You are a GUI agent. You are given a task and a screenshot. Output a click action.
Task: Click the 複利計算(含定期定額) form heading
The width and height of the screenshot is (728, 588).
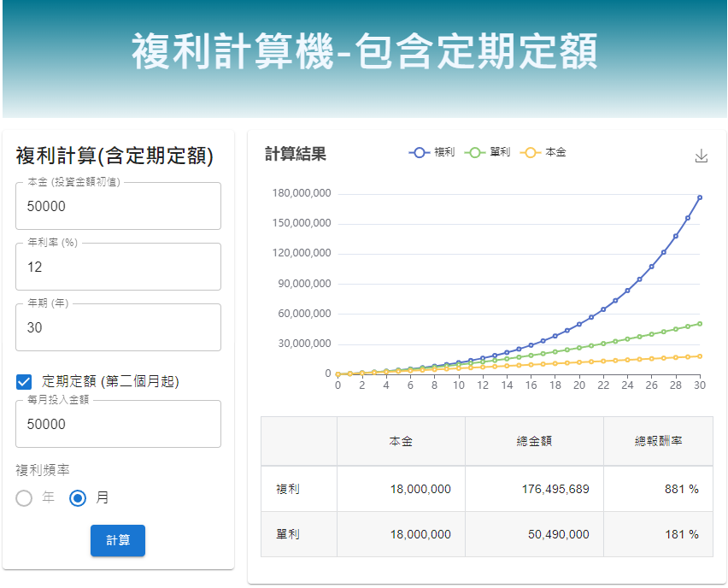(114, 156)
